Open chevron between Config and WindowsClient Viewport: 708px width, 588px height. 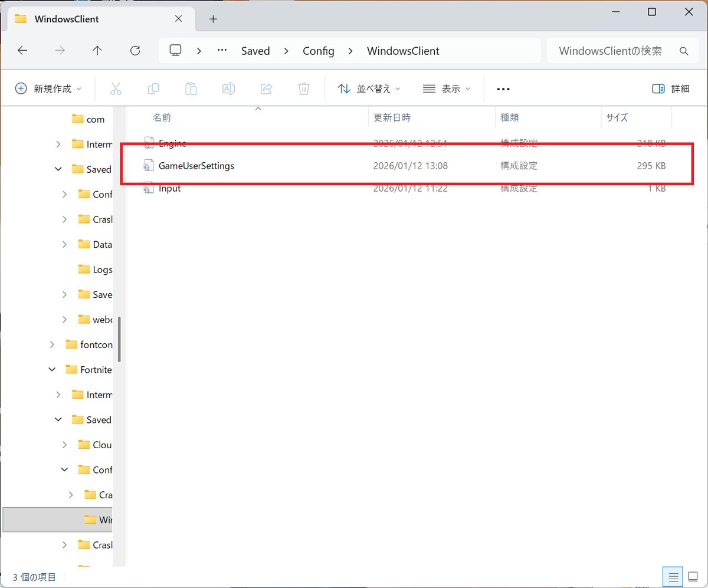coord(350,51)
